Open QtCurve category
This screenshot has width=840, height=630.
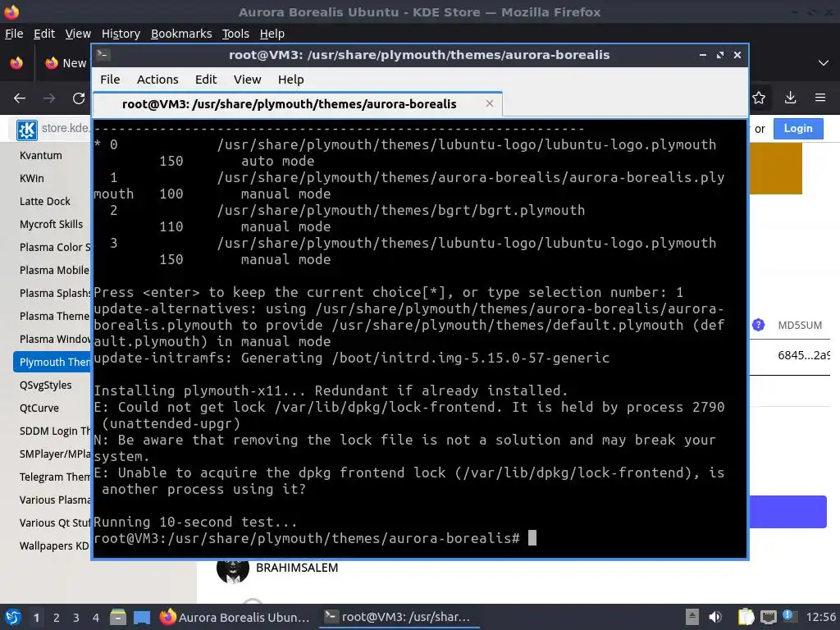(39, 409)
